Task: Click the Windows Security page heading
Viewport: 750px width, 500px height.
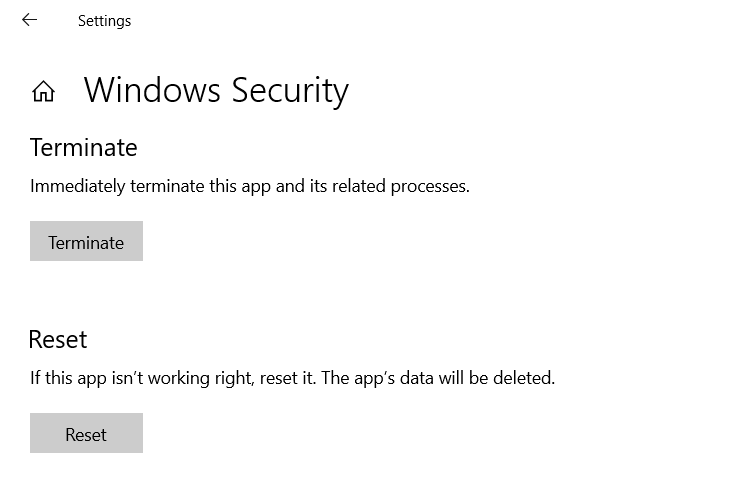Action: [216, 91]
